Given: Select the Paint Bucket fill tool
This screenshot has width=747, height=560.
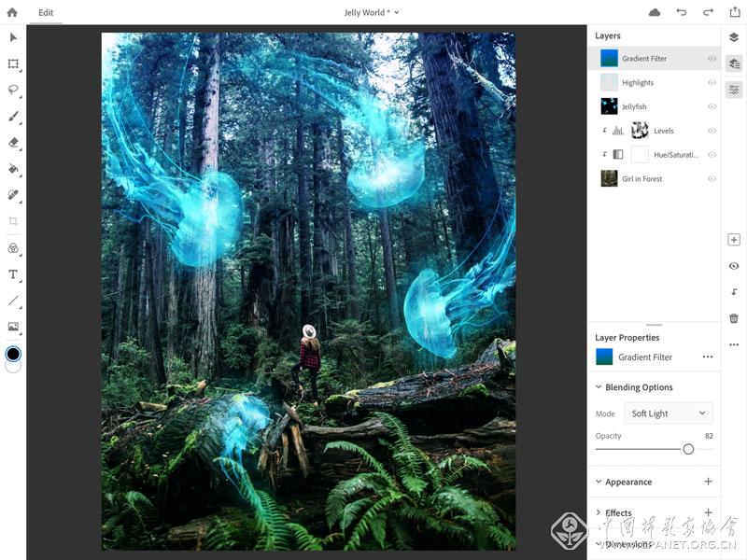Looking at the screenshot, I should [13, 169].
